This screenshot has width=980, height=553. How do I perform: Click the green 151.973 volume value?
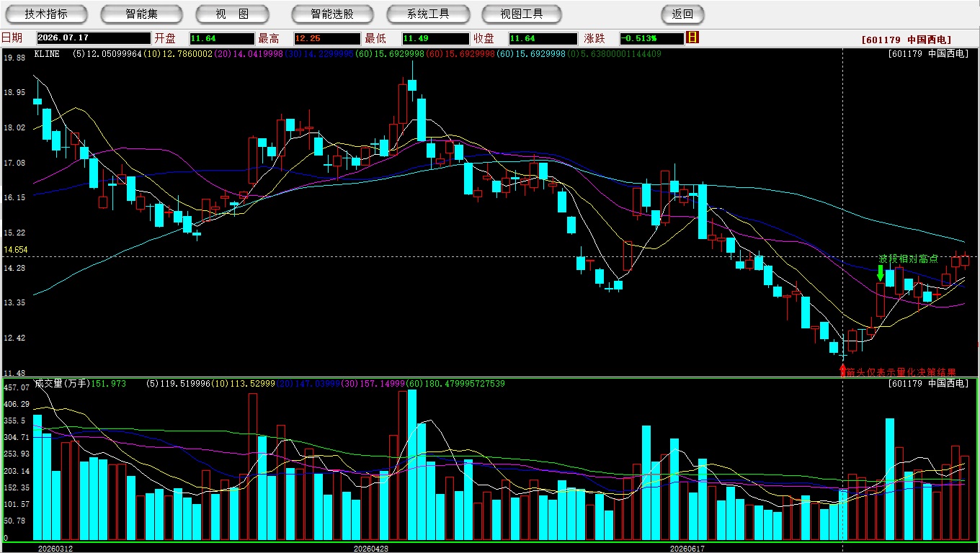[108, 384]
